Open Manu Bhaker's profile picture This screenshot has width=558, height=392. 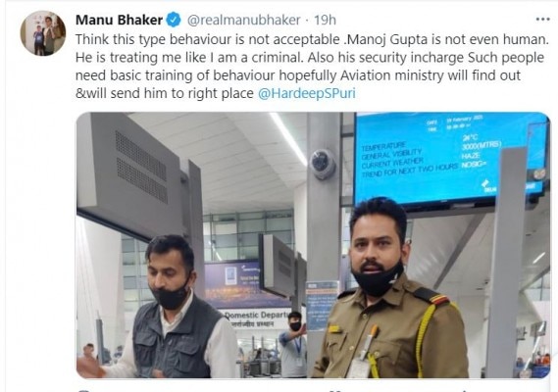point(43,33)
